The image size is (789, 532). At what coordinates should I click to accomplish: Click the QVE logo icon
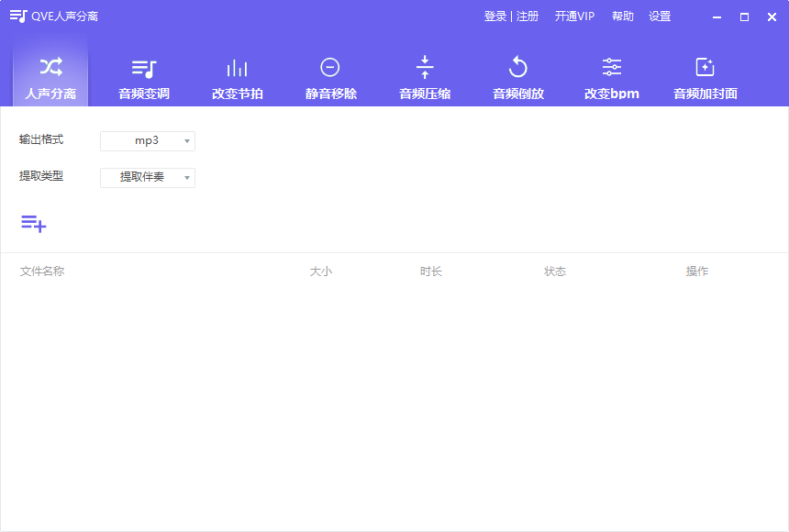tap(15, 16)
